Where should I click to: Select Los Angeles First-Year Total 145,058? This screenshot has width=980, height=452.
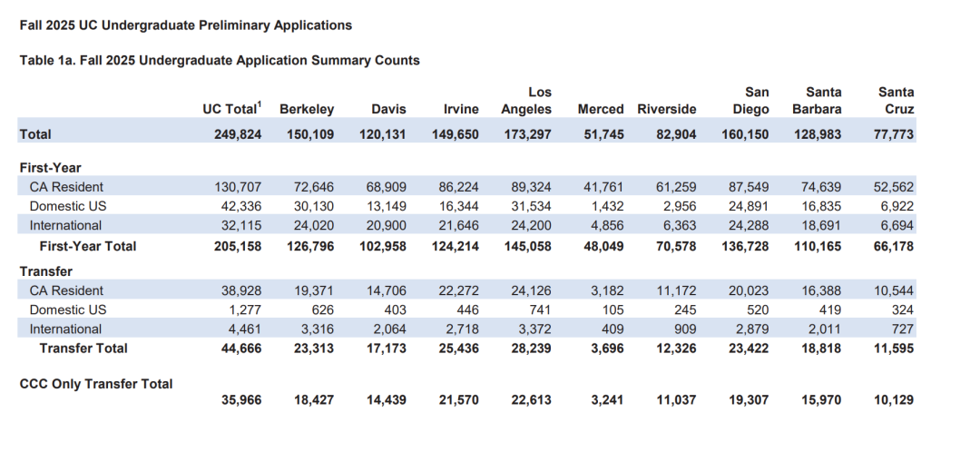(527, 246)
